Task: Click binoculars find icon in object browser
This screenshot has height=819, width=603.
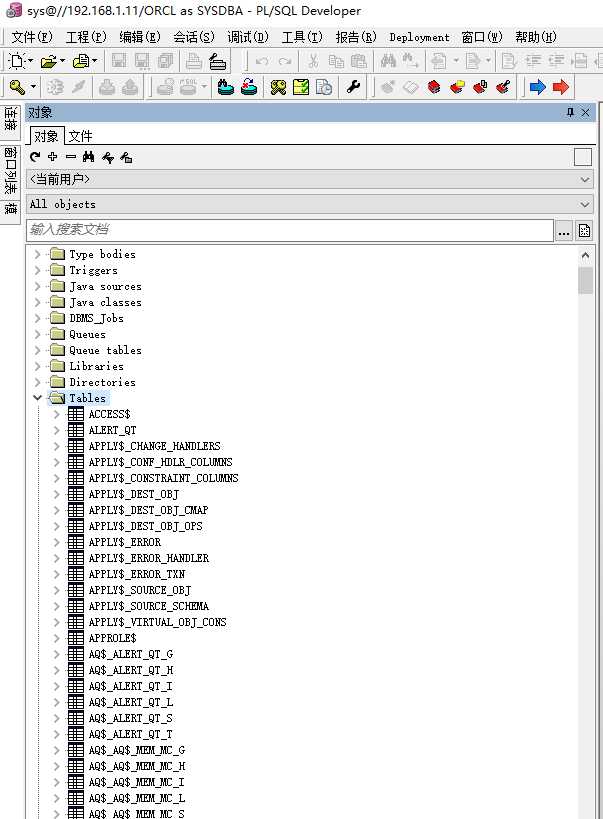Action: tap(89, 157)
